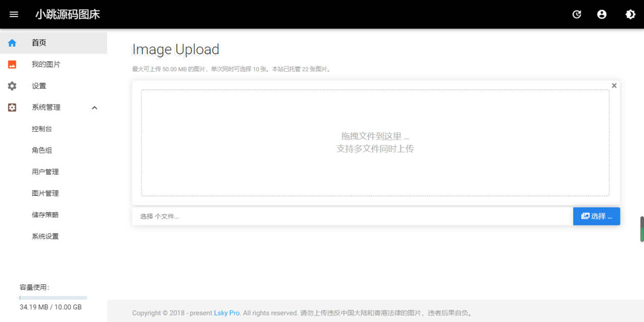Collapse the 系统管理 section chevron
Screen dimensions: 644x322
[94, 107]
